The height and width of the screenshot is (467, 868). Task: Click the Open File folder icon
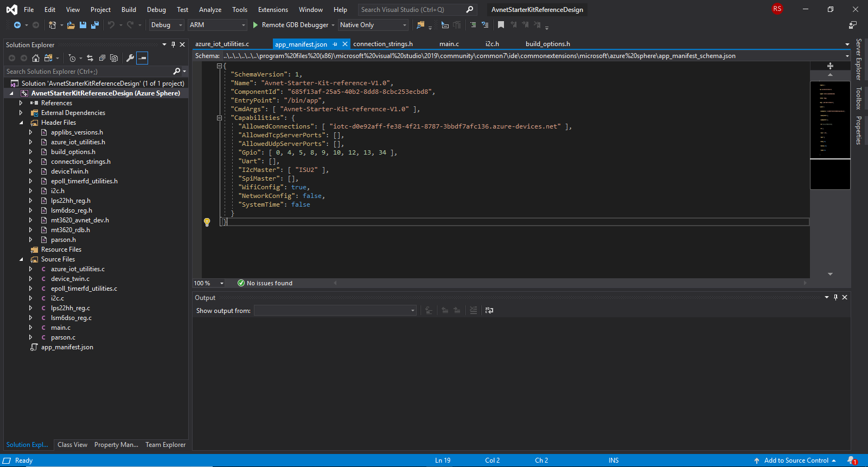(x=71, y=25)
